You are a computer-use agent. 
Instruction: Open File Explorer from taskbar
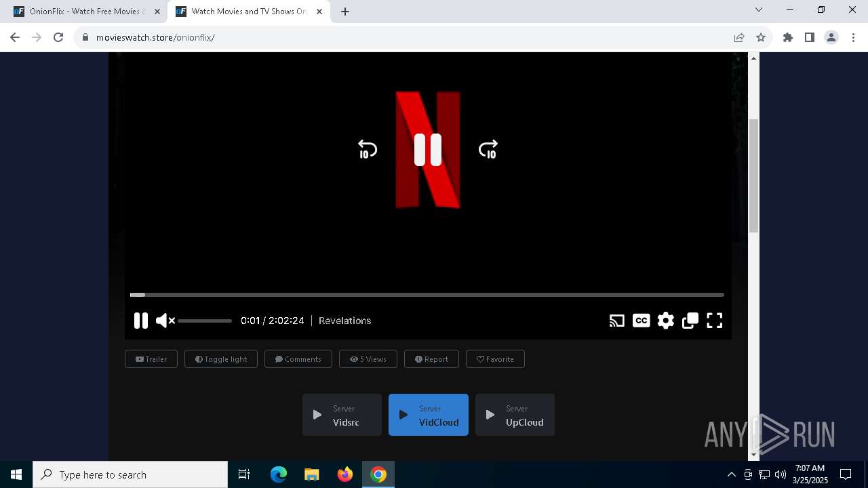312,474
